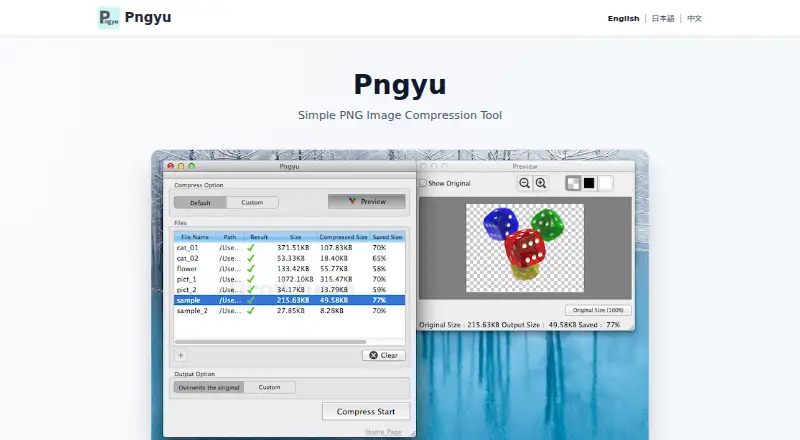Click the dice preview image
Screen dimensions: 800x440
525,248
